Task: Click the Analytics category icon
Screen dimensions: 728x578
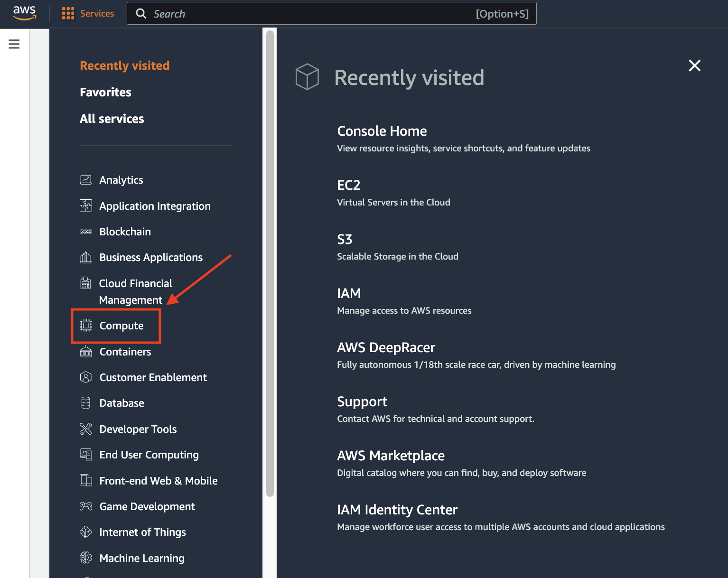Action: 86,180
